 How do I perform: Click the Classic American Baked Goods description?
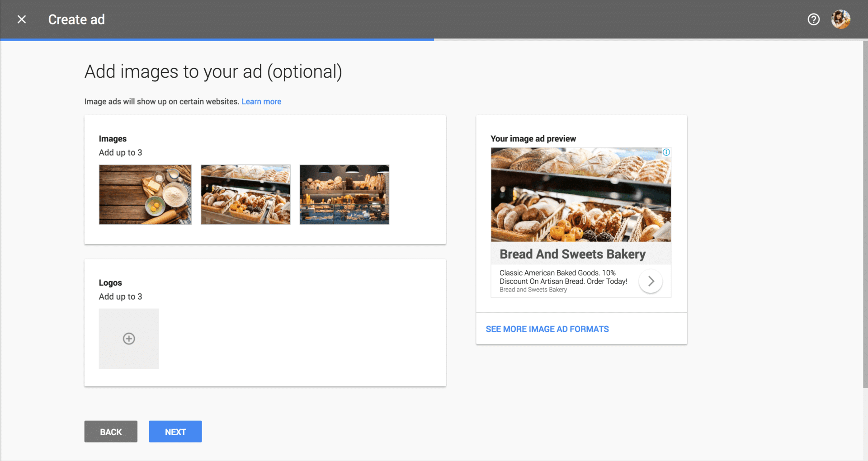[563, 277]
